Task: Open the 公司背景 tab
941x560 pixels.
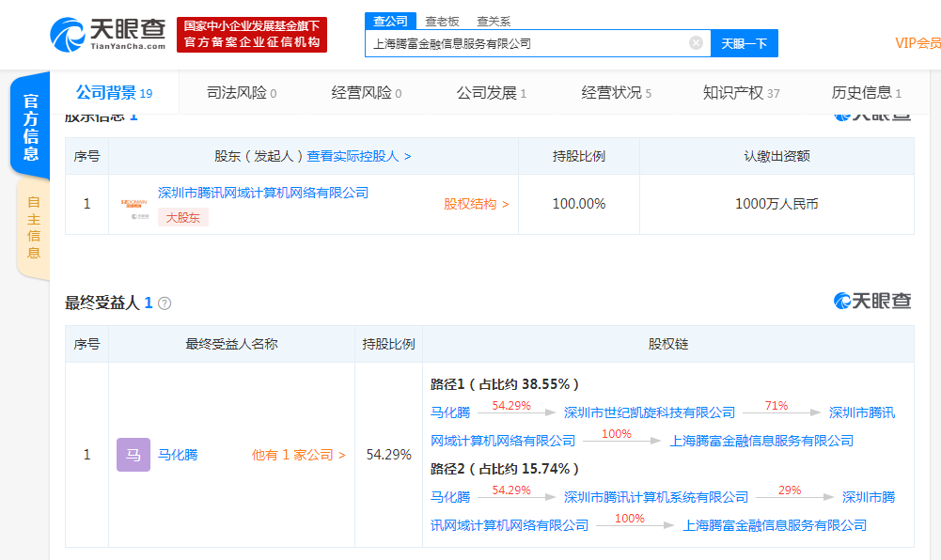Action: [x=114, y=93]
